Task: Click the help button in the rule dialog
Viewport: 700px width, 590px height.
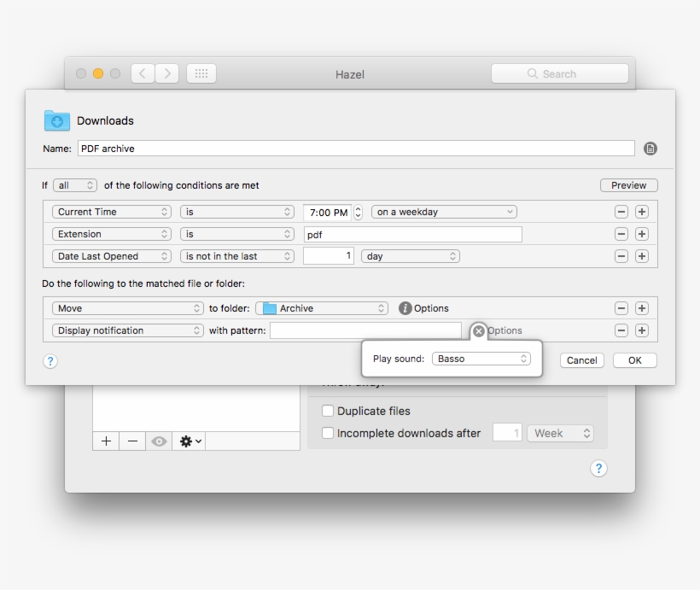Action: (x=50, y=361)
